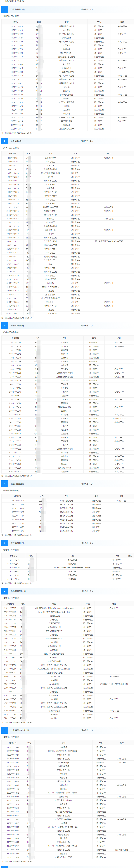Image resolution: width=135 pixels, height=868 pixels.
Task: Click the blue number 6 section badge
Action: (5, 591)
